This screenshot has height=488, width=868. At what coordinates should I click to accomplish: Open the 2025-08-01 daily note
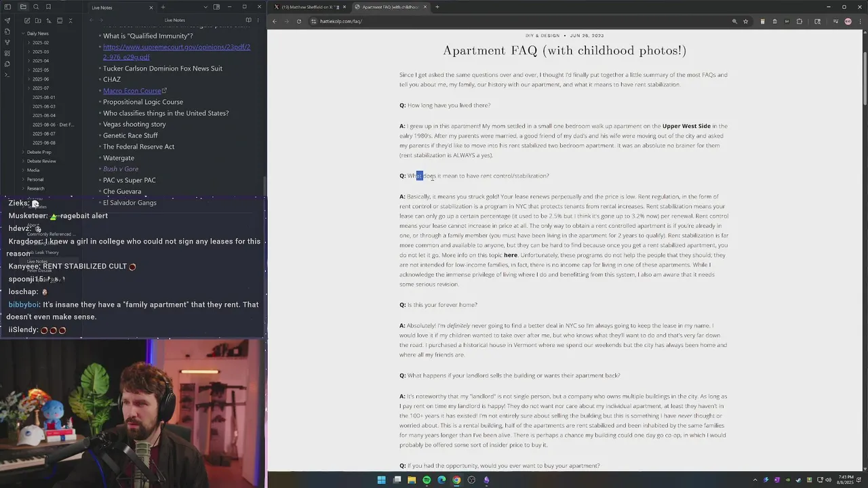[x=44, y=97]
